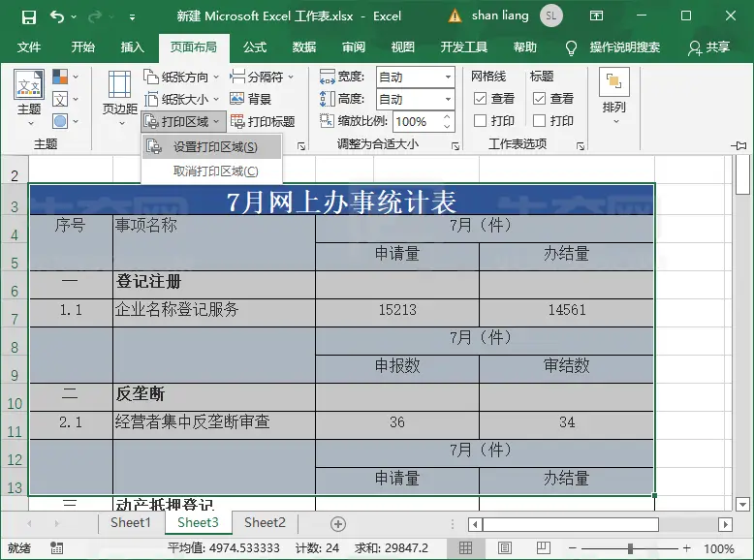This screenshot has height=560, width=754.
Task: Switch to the Formulas (公式) tab
Action: (x=255, y=47)
